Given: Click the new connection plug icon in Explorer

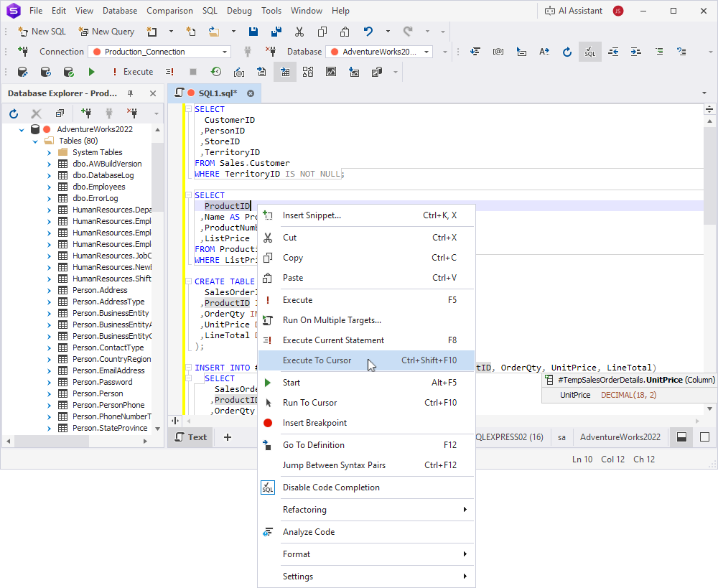Looking at the screenshot, I should click(x=86, y=113).
